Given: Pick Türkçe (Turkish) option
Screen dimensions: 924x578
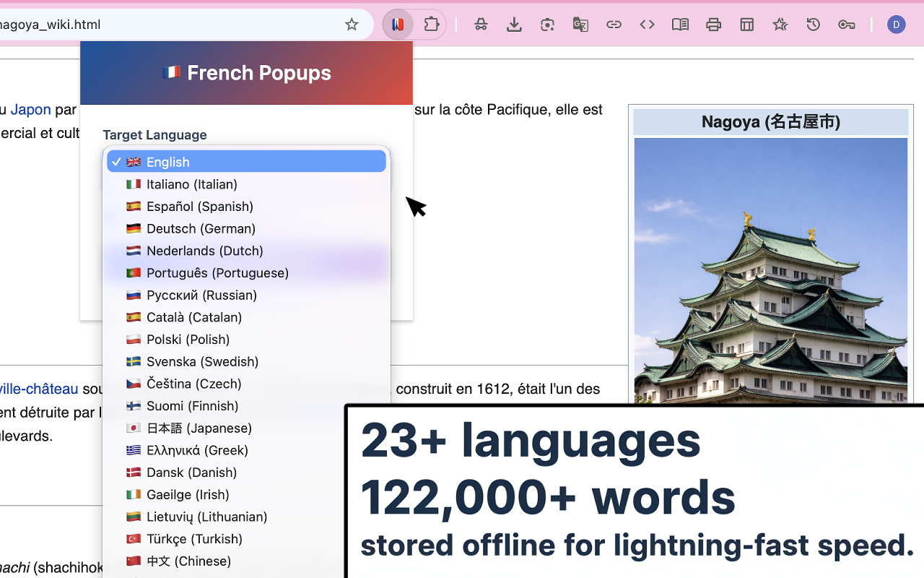Looking at the screenshot, I should click(x=246, y=539).
